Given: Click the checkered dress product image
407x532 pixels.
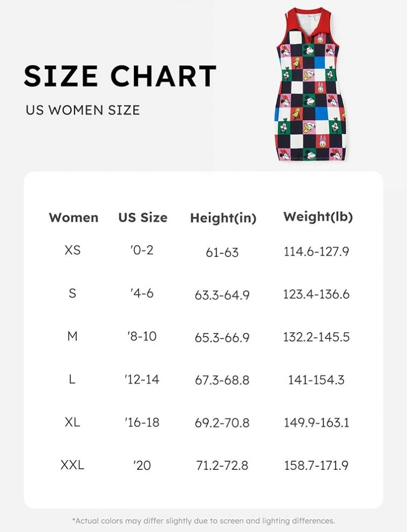Looking at the screenshot, I should click(310, 84).
